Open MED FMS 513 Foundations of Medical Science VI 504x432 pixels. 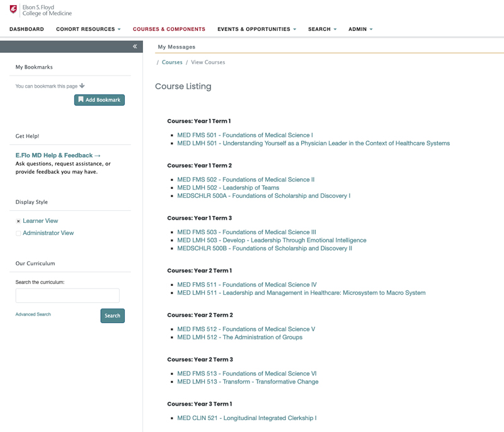[x=247, y=373]
